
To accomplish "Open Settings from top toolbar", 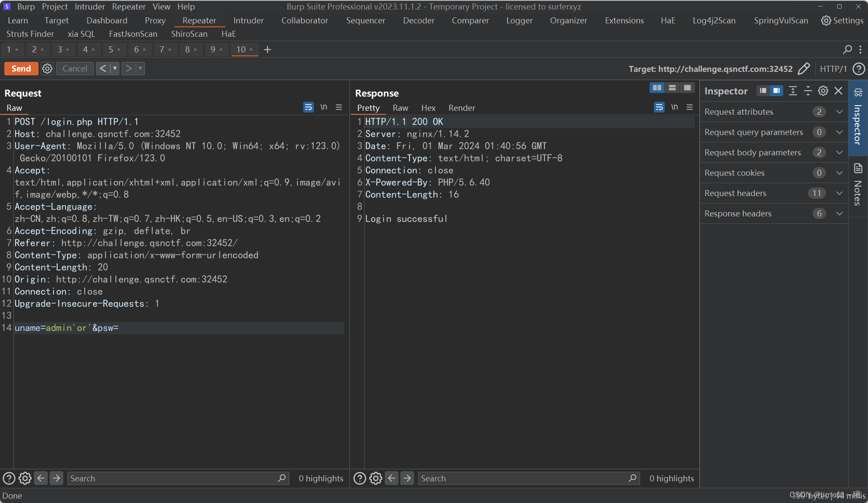I will point(842,20).
